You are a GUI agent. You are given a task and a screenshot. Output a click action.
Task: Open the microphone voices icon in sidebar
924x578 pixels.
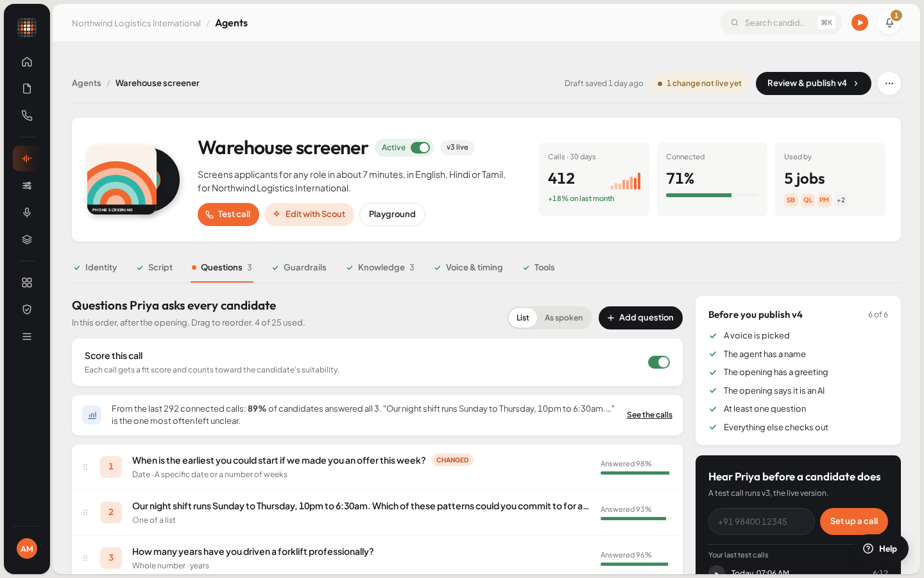tap(27, 213)
